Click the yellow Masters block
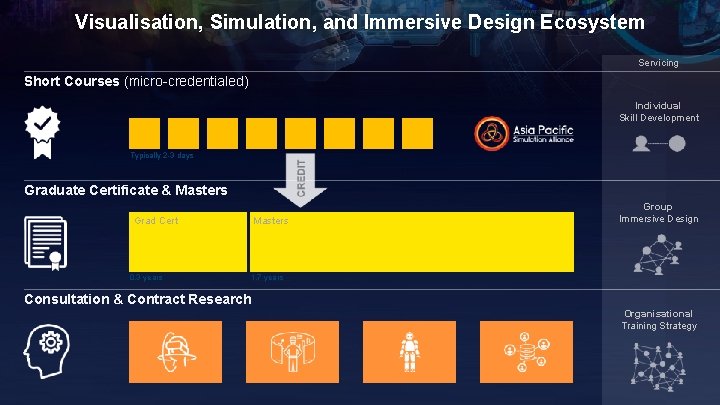The height and width of the screenshot is (405, 720). [412, 242]
